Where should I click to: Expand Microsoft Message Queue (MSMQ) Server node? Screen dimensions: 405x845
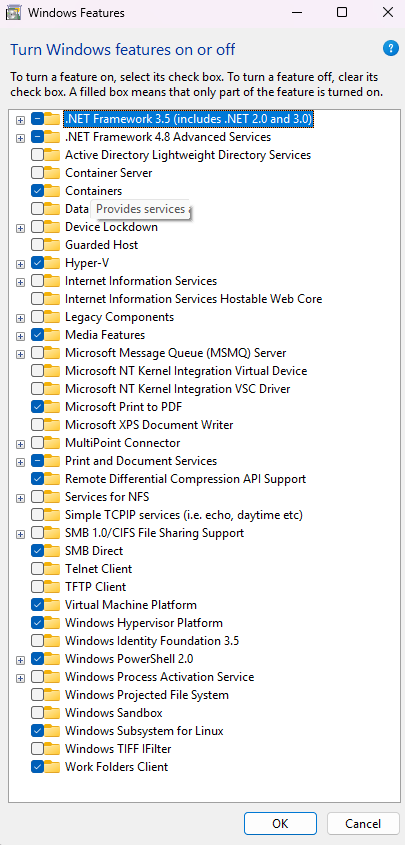20,354
